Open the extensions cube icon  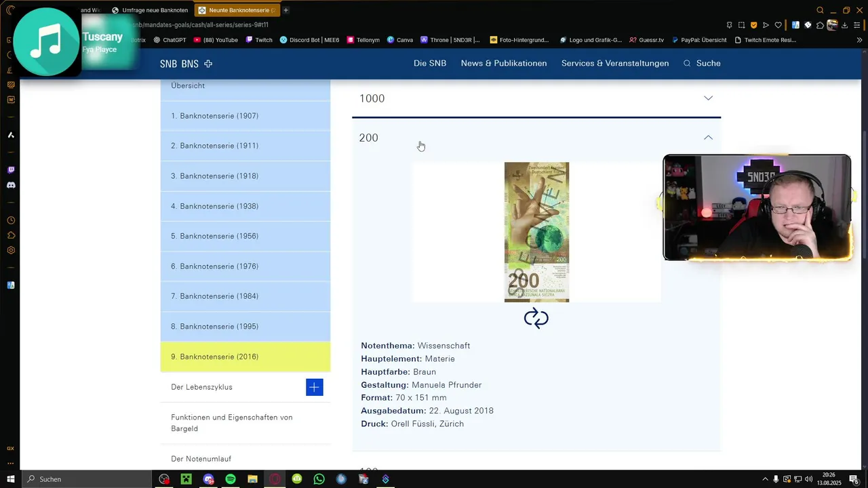820,25
